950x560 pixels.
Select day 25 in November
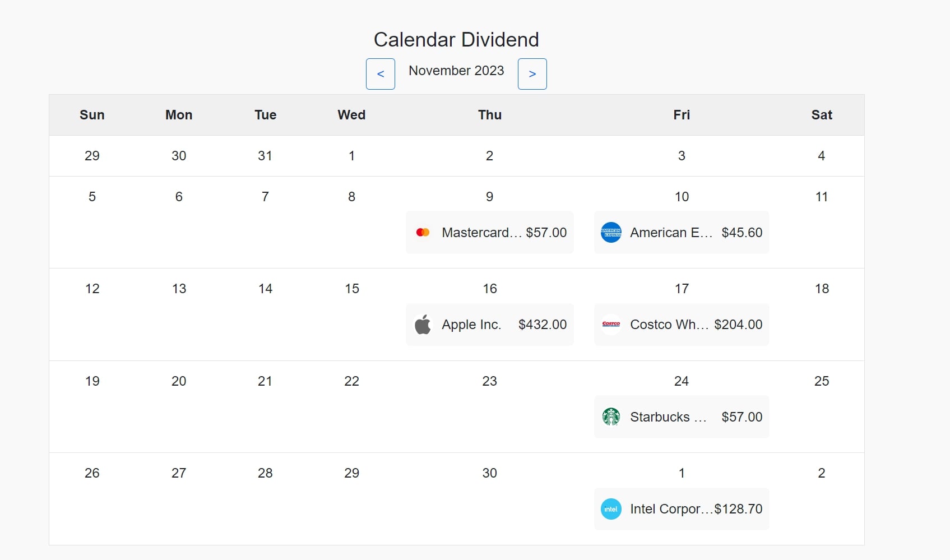[822, 381]
